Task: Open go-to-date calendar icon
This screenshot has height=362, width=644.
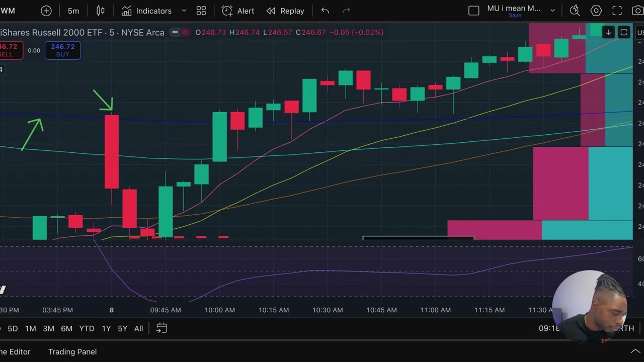Action: [162, 328]
